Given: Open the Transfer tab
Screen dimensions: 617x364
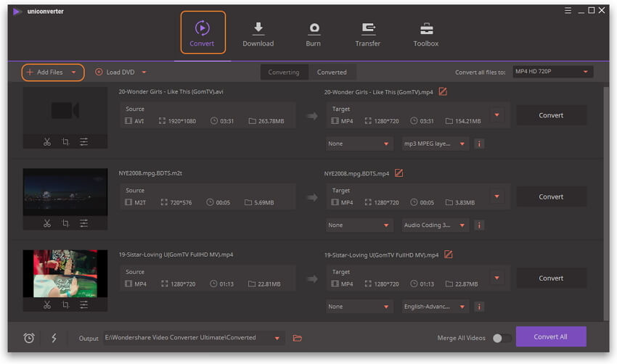Looking at the screenshot, I should tap(367, 34).
